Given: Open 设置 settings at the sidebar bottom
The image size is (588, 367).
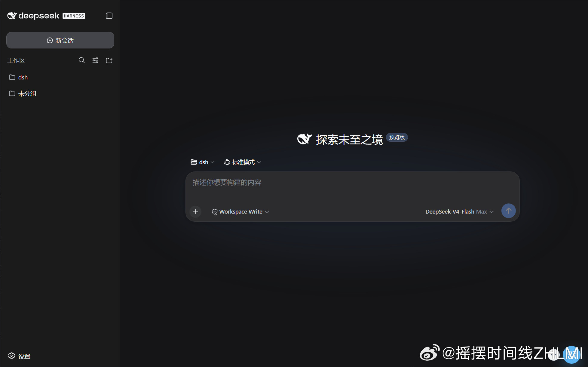Looking at the screenshot, I should [x=20, y=356].
